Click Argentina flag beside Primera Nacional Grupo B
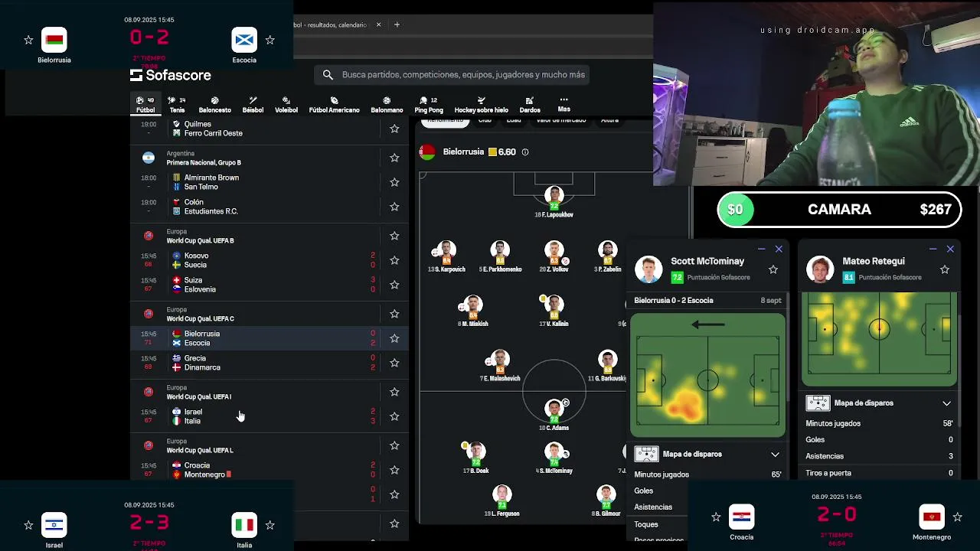 149,158
